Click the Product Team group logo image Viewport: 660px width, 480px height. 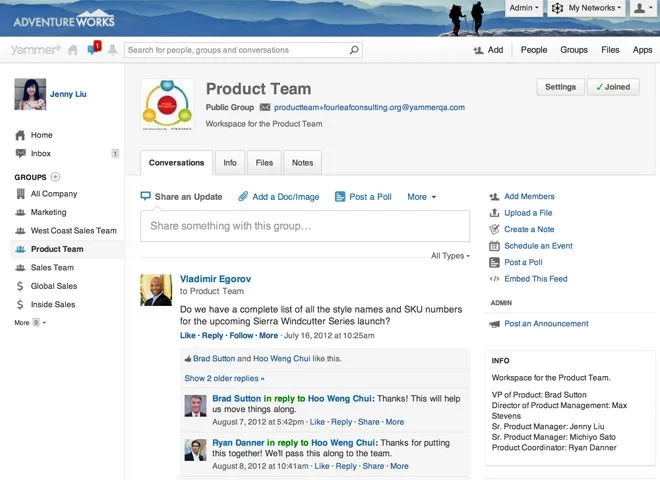pos(167,105)
